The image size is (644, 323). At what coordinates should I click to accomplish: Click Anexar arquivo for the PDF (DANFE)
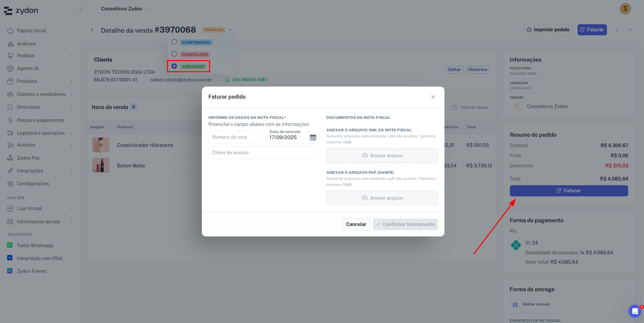pyautogui.click(x=382, y=198)
